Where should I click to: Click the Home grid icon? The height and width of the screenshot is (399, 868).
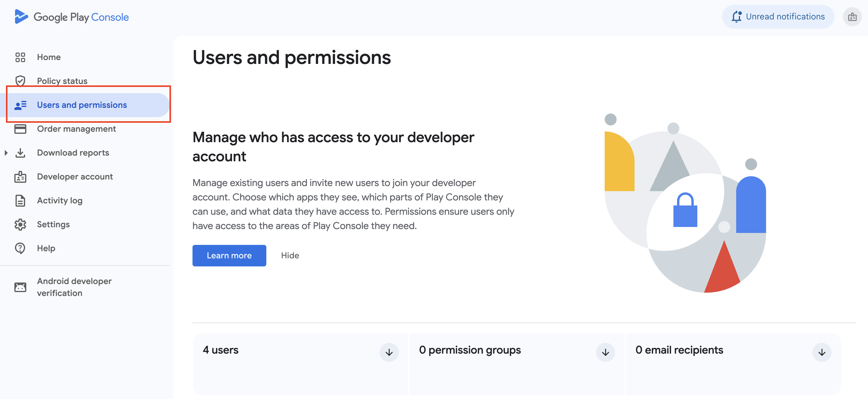(20, 57)
